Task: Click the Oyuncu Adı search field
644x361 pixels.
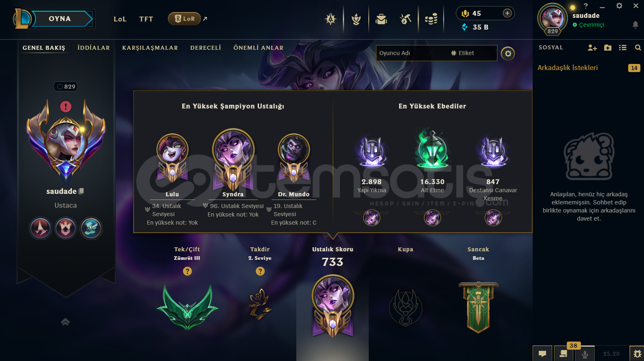Action: pos(411,53)
